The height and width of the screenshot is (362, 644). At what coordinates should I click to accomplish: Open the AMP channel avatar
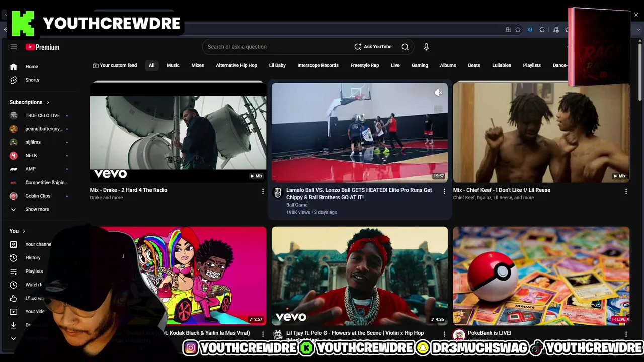point(14,169)
